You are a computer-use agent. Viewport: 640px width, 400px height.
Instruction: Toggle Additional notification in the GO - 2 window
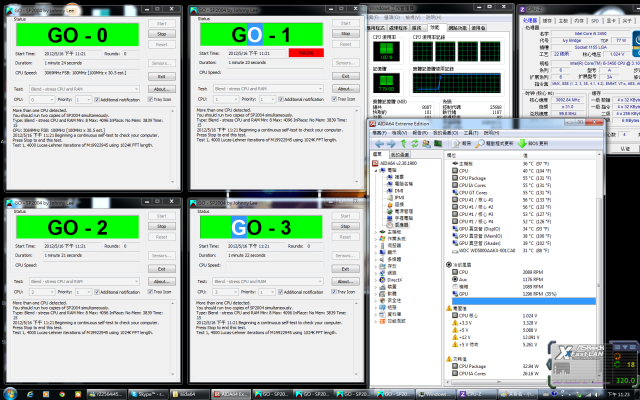[x=97, y=292]
